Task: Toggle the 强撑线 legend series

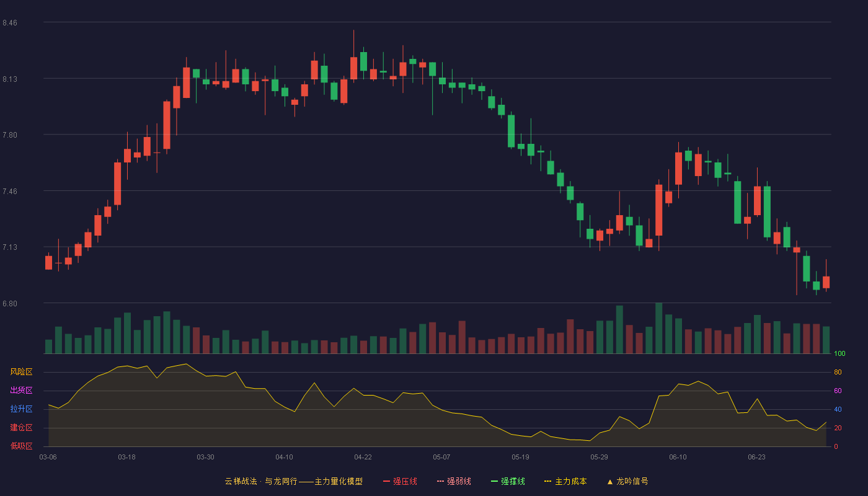Action: point(508,481)
